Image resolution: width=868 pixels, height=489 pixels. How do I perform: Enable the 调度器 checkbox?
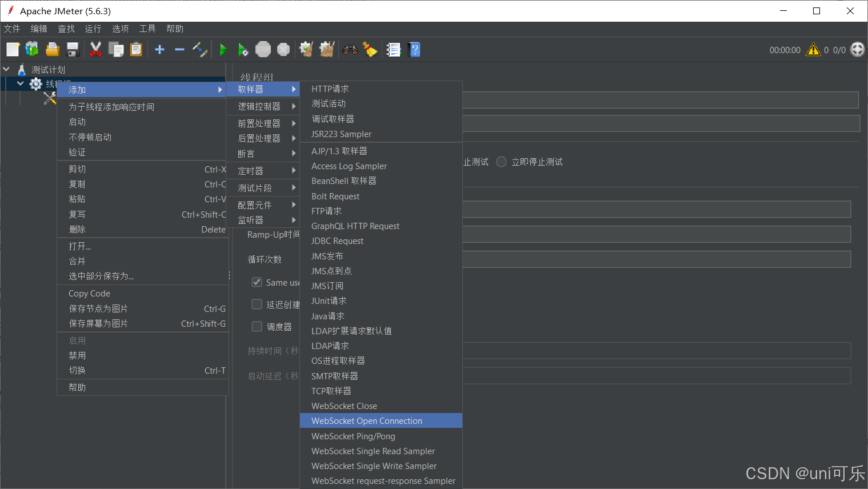coord(257,327)
